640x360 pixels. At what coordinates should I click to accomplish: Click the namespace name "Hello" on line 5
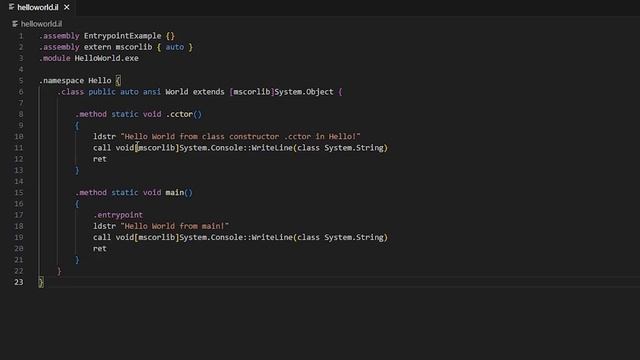(x=100, y=81)
